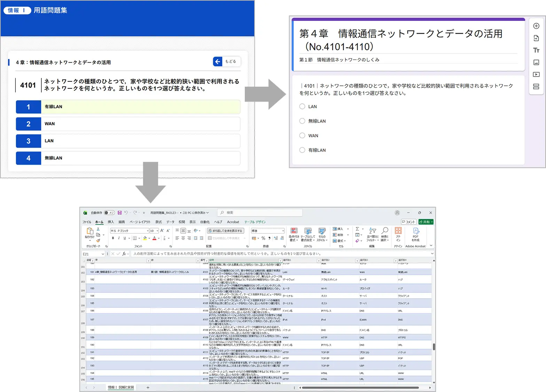Choose the WAN radio option in the form
Viewport: 546px width, 392px height.
pos(302,136)
